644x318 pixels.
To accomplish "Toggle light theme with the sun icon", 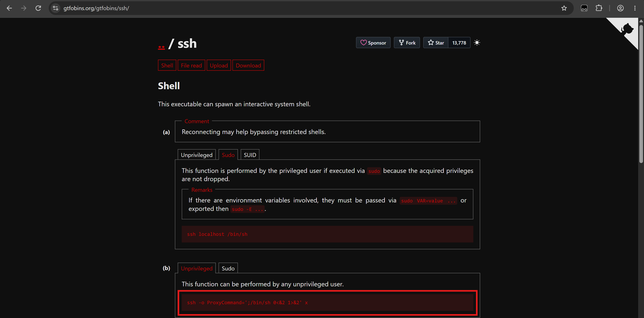I will click(477, 42).
